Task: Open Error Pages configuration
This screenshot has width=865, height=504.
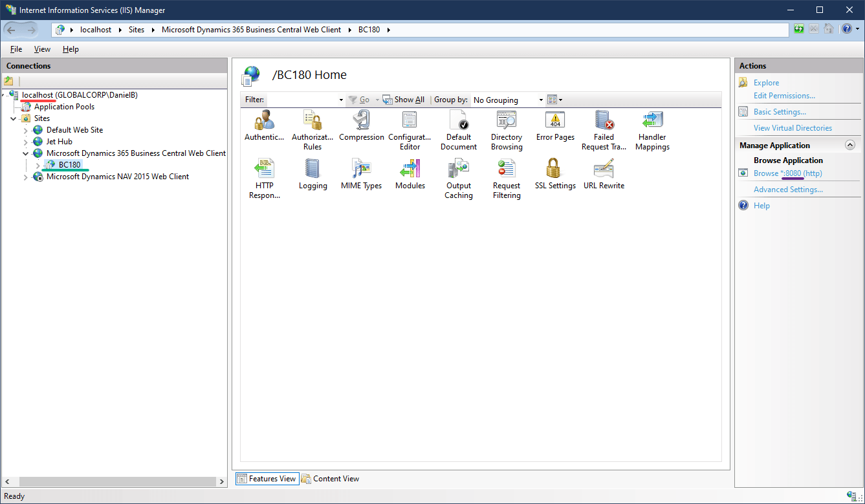Action: click(554, 126)
